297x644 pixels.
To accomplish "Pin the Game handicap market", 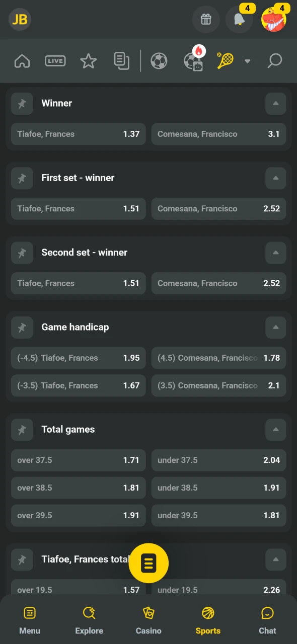I will [x=22, y=328].
